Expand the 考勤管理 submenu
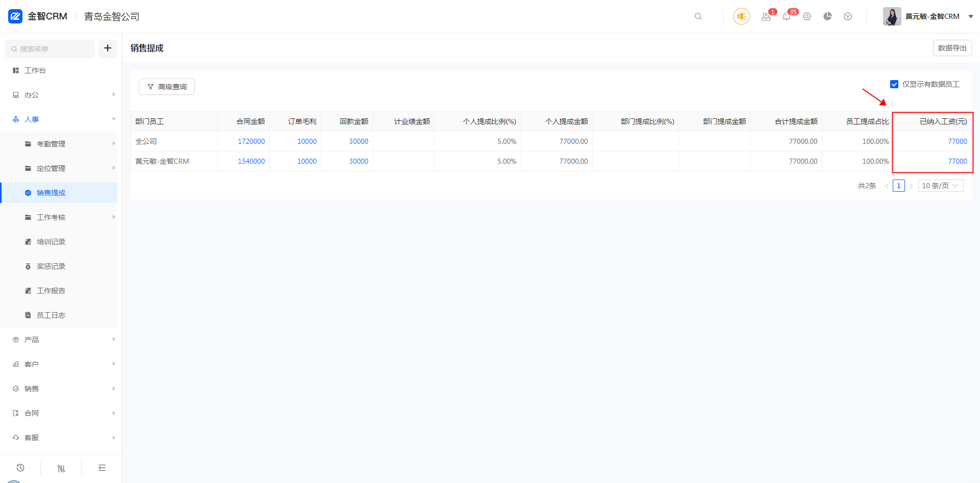The width and height of the screenshot is (980, 483). [x=51, y=144]
